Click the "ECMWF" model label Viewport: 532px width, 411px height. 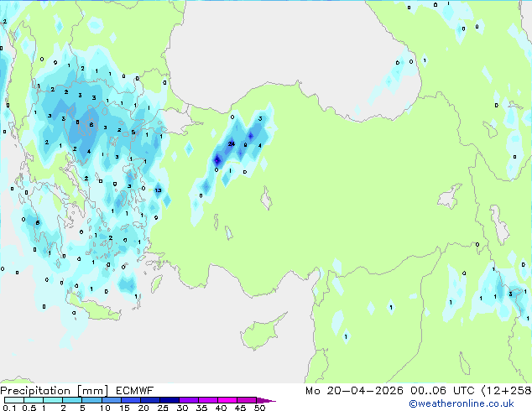tap(135, 391)
